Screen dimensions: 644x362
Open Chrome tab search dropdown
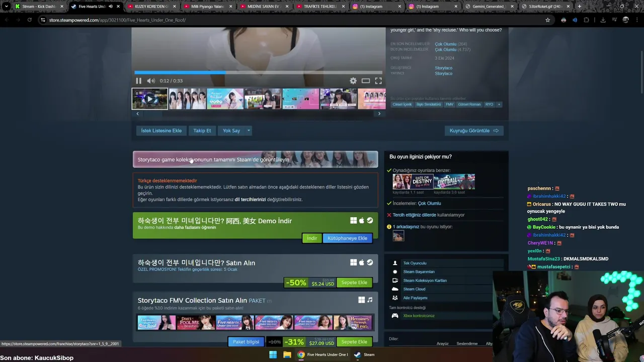coord(6,7)
